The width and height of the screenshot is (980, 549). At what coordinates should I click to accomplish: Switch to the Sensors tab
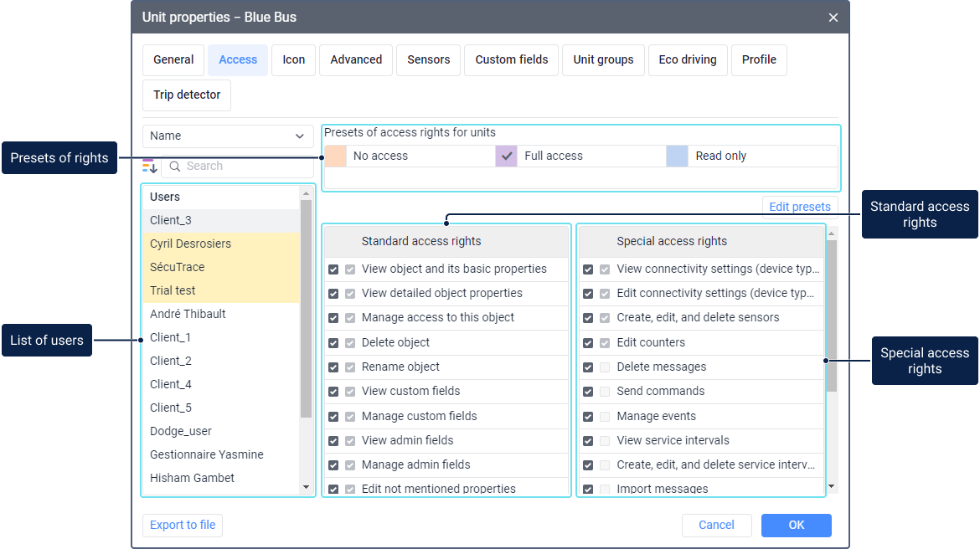pyautogui.click(x=428, y=60)
